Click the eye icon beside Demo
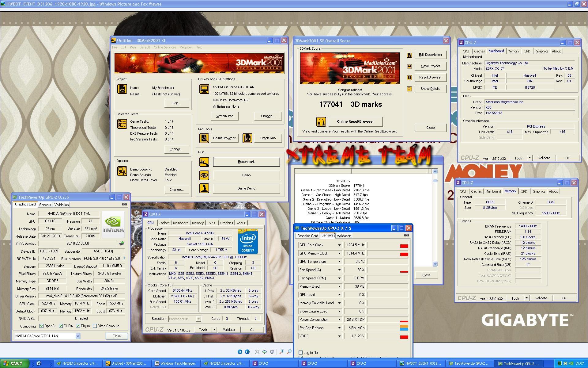Viewport: 588px width, 368px height. click(x=204, y=175)
